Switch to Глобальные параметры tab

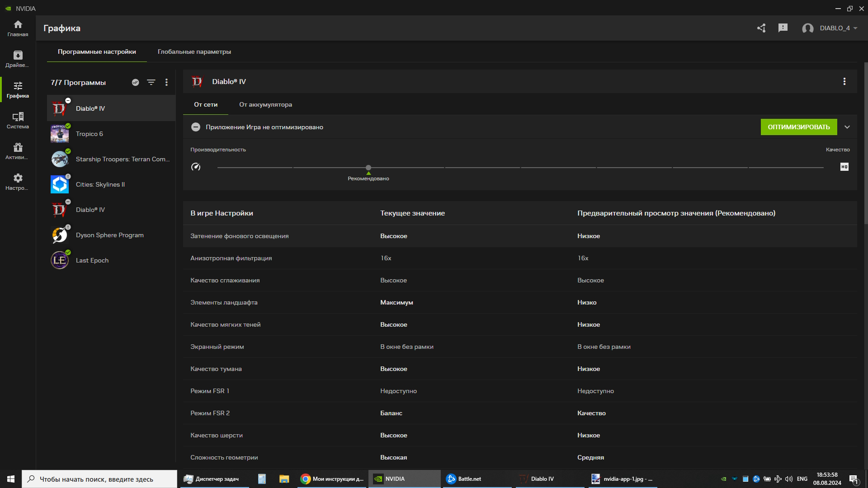194,52
